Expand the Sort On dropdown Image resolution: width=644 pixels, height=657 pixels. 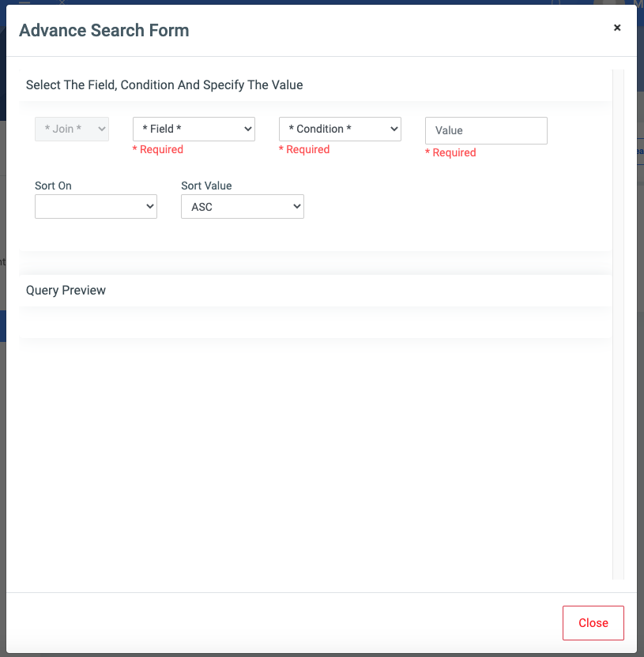coord(96,207)
